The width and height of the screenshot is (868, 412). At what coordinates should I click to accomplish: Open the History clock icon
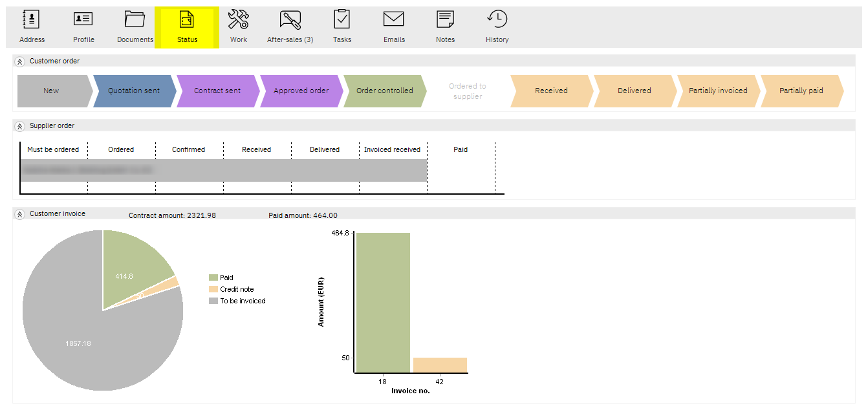point(497,19)
